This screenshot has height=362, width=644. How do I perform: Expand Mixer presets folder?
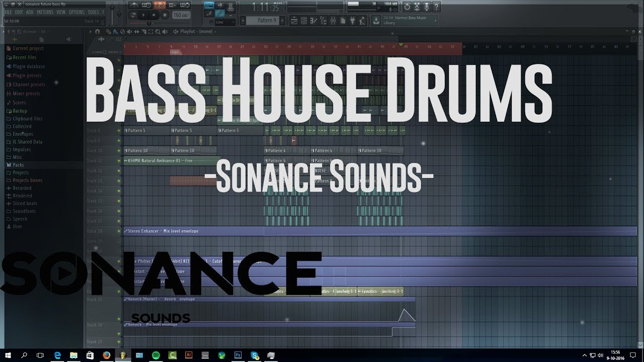23,94
